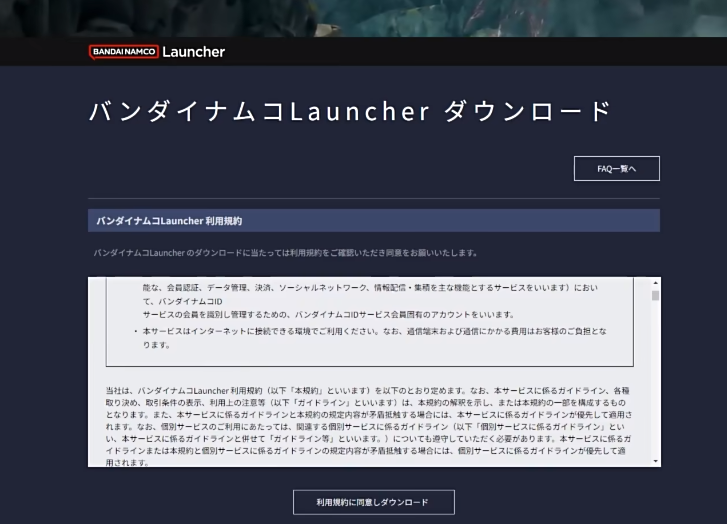Click the Launcher wordmark beside the logo
This screenshot has height=524, width=727.
pyautogui.click(x=193, y=52)
